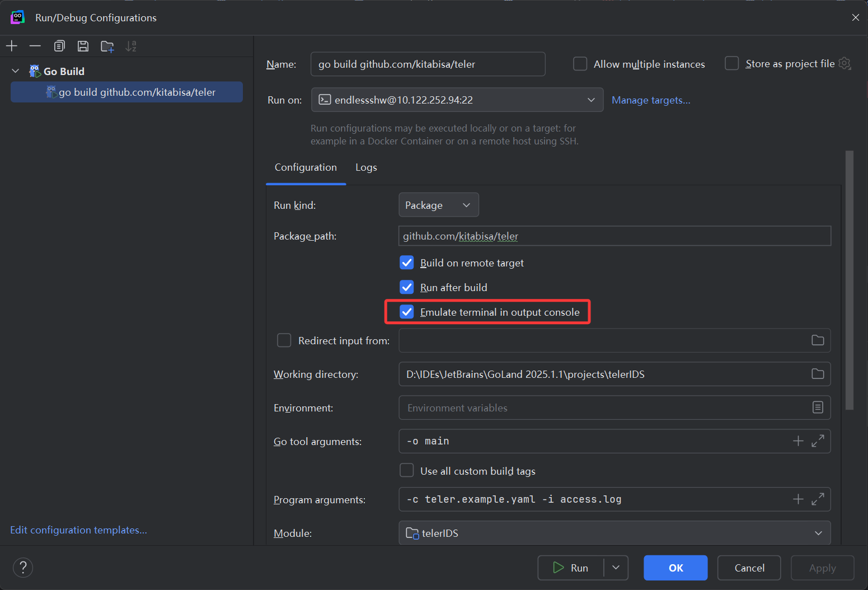868x590 pixels.
Task: Open the Manage targets link
Action: 650,100
